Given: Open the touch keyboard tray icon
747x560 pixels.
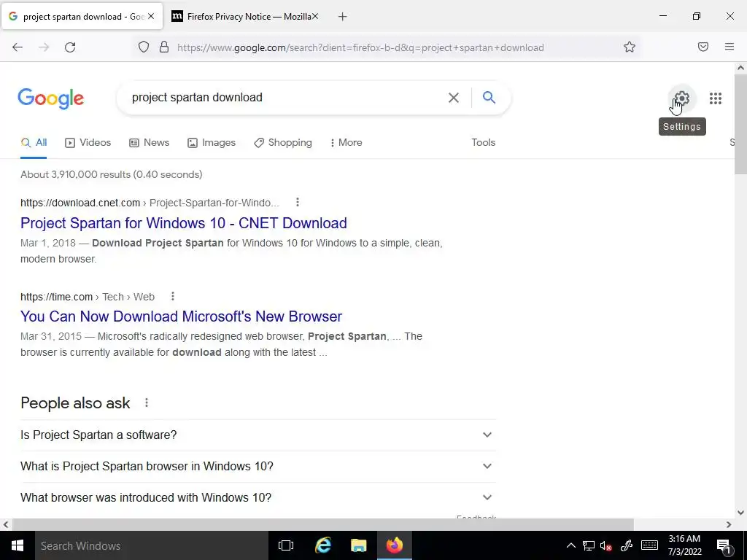Looking at the screenshot, I should [x=649, y=545].
